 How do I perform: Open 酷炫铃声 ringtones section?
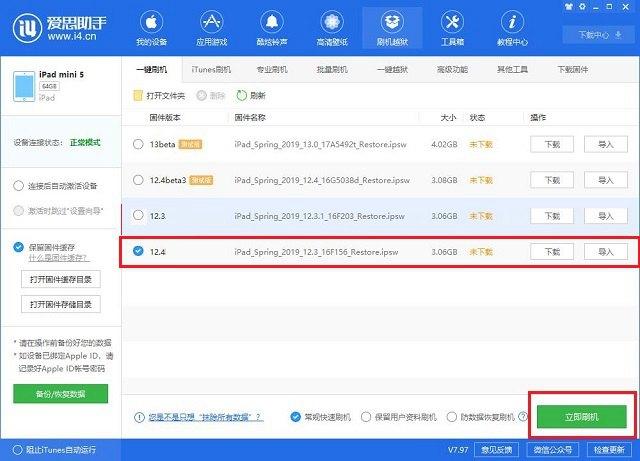pos(272,28)
